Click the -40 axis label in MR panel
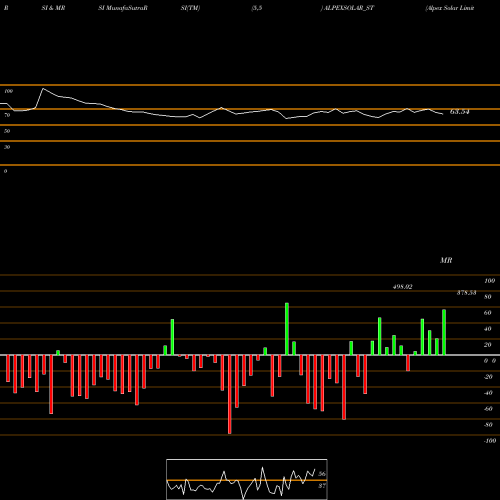 (x=488, y=393)
